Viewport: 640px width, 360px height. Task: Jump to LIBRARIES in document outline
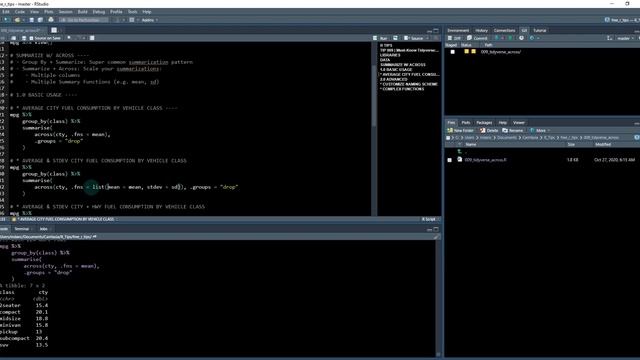pos(390,55)
